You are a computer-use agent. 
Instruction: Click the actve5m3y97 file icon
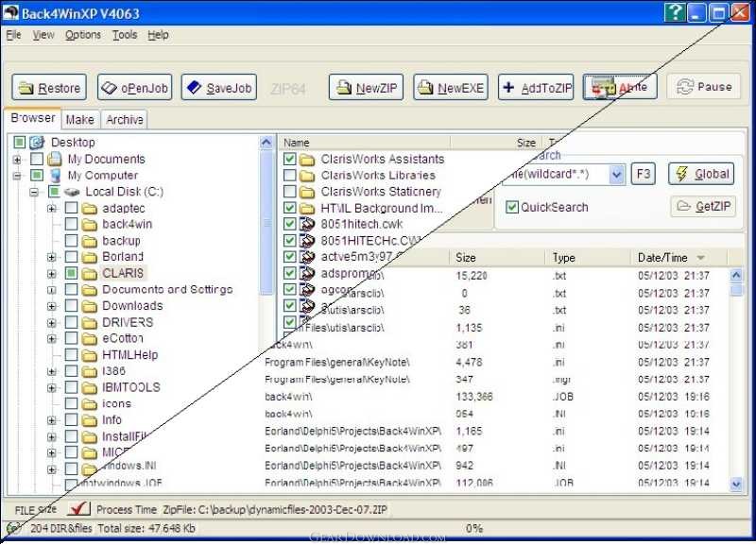[307, 256]
